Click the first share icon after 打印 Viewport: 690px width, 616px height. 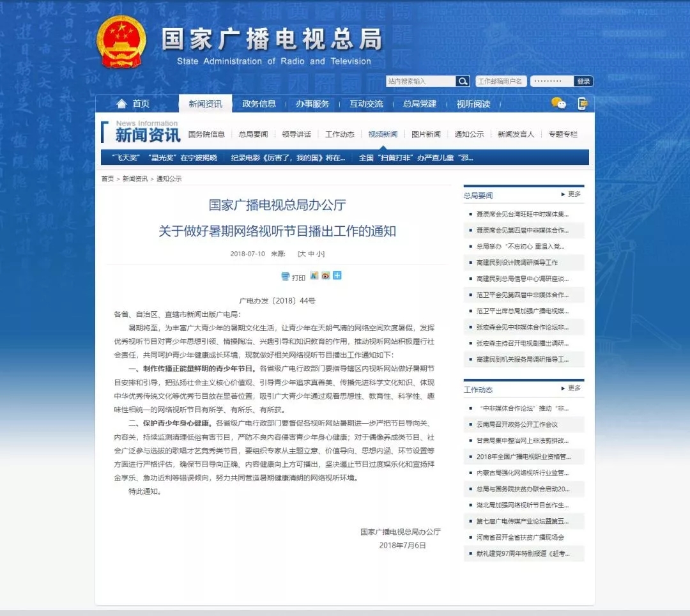coord(314,275)
